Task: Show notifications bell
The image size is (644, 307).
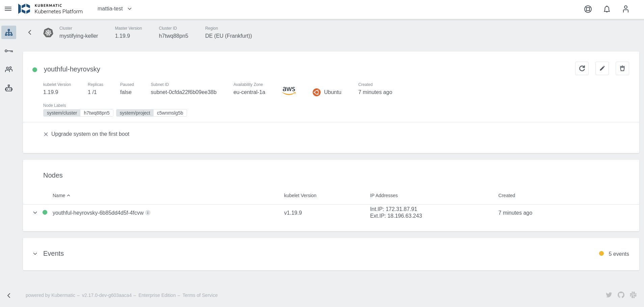Action: [x=607, y=9]
